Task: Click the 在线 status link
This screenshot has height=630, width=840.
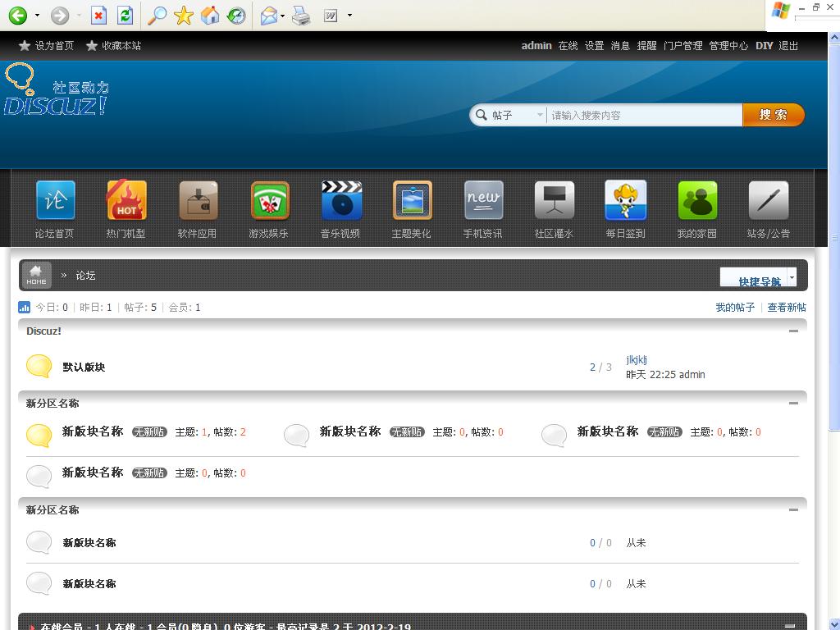Action: pyautogui.click(x=568, y=46)
